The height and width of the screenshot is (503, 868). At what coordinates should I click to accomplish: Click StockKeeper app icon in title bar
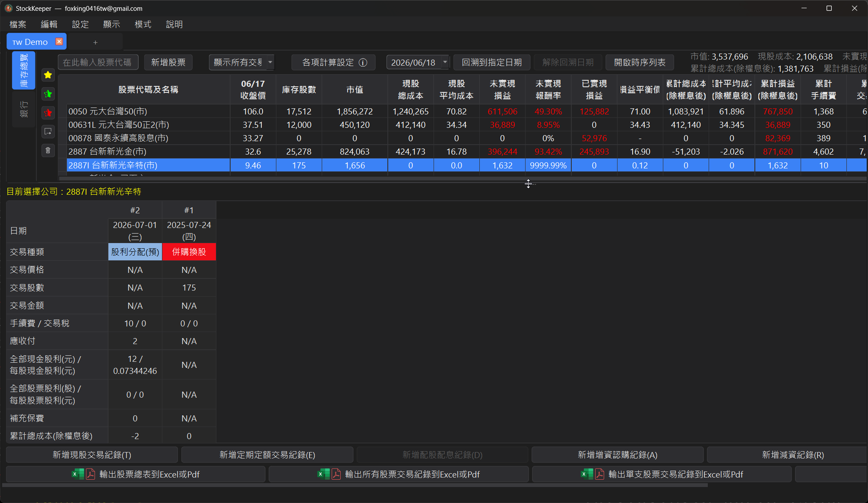click(8, 8)
